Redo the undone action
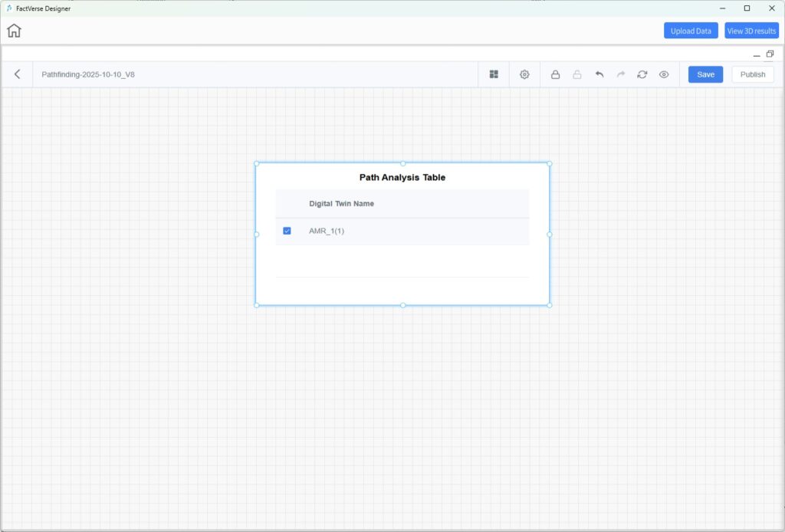Image resolution: width=785 pixels, height=532 pixels. 621,74
